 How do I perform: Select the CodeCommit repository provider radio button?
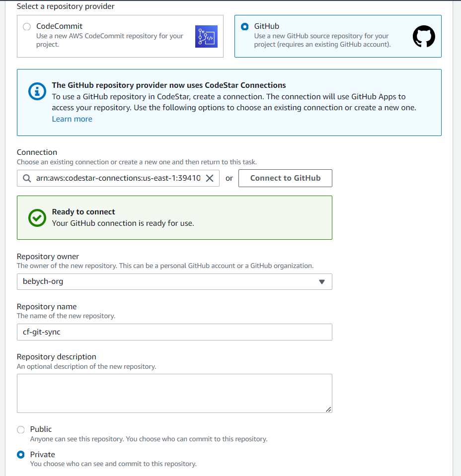pos(27,27)
